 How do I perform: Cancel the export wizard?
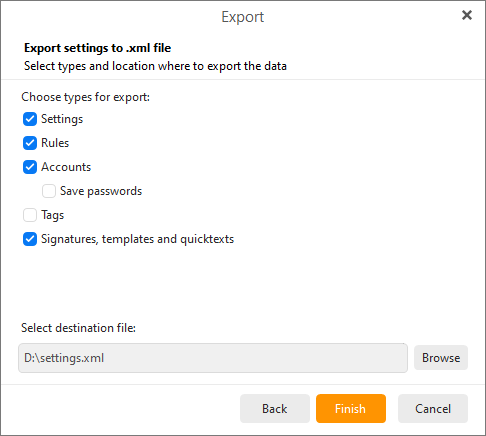coord(433,409)
